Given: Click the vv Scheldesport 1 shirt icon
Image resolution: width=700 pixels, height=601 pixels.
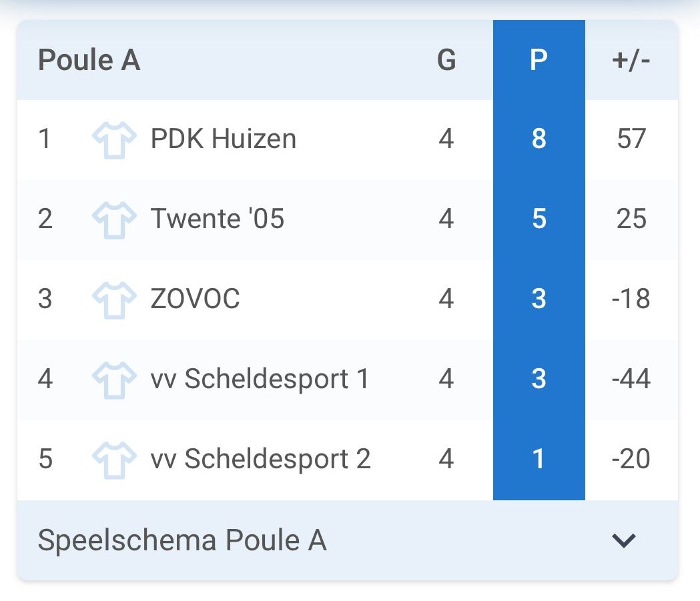Looking at the screenshot, I should click(x=110, y=380).
